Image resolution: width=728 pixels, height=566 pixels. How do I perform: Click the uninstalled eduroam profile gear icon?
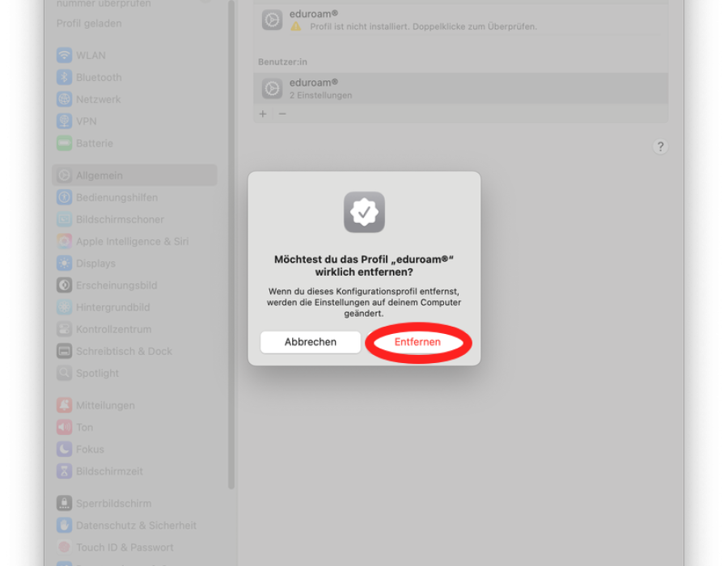point(272,20)
